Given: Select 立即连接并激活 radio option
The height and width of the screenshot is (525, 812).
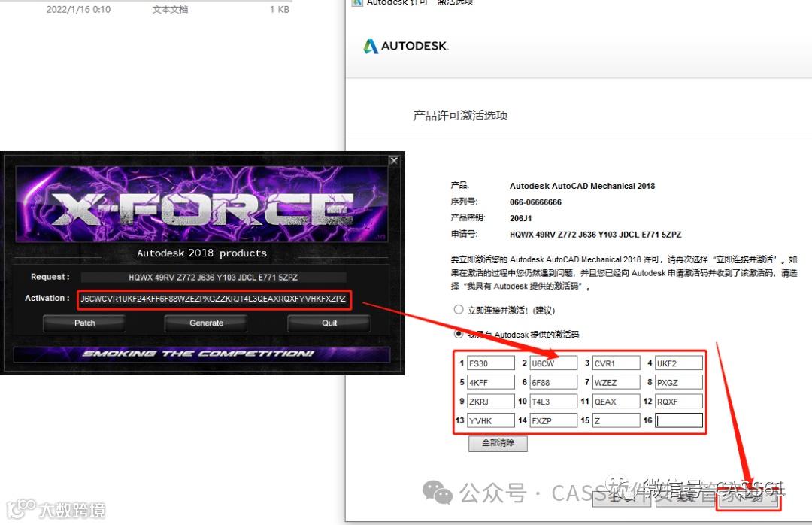Looking at the screenshot, I should point(459,309).
